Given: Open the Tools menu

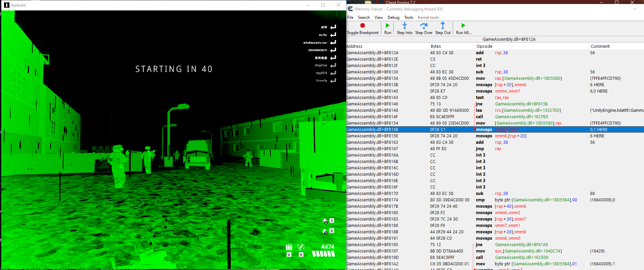Looking at the screenshot, I should coord(409,18).
